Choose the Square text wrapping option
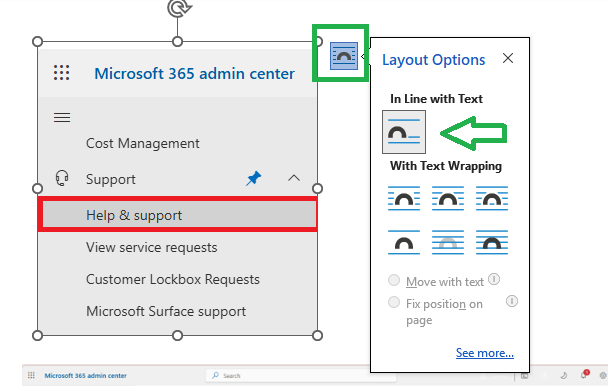 coord(404,198)
